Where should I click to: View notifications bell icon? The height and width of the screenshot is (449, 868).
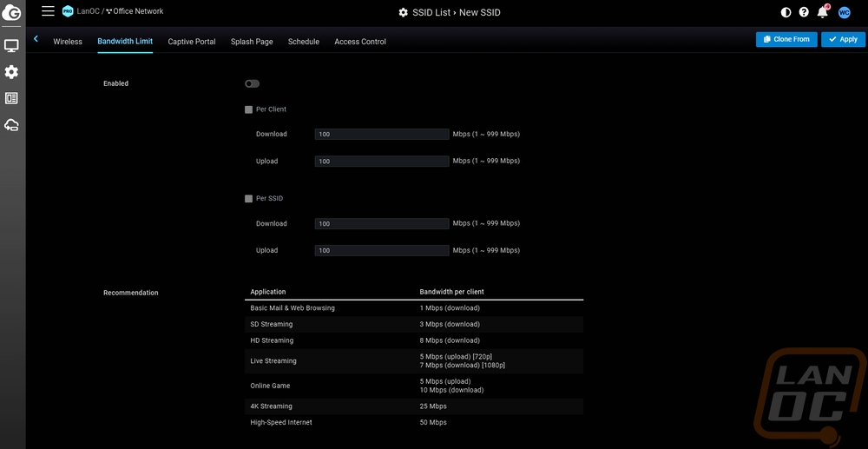coord(822,12)
